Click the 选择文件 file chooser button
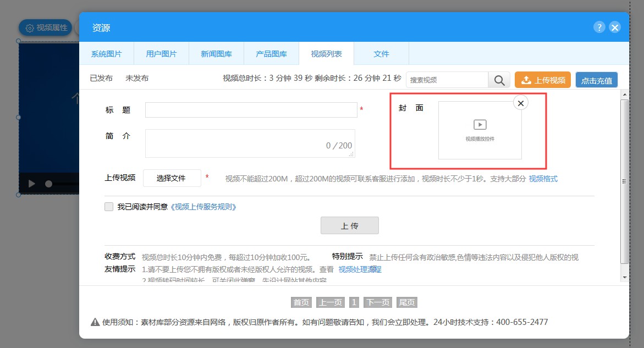 tap(171, 178)
